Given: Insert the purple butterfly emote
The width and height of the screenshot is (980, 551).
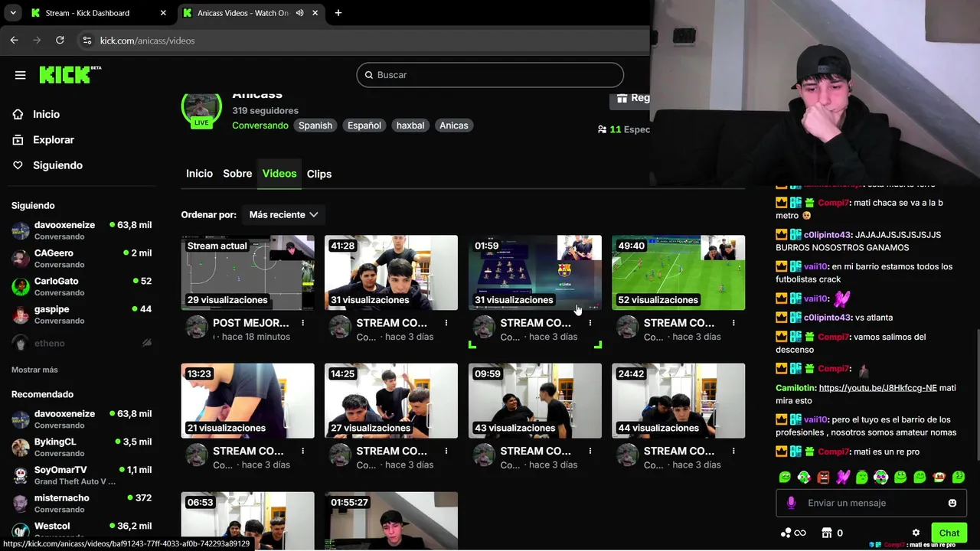Looking at the screenshot, I should point(842,477).
